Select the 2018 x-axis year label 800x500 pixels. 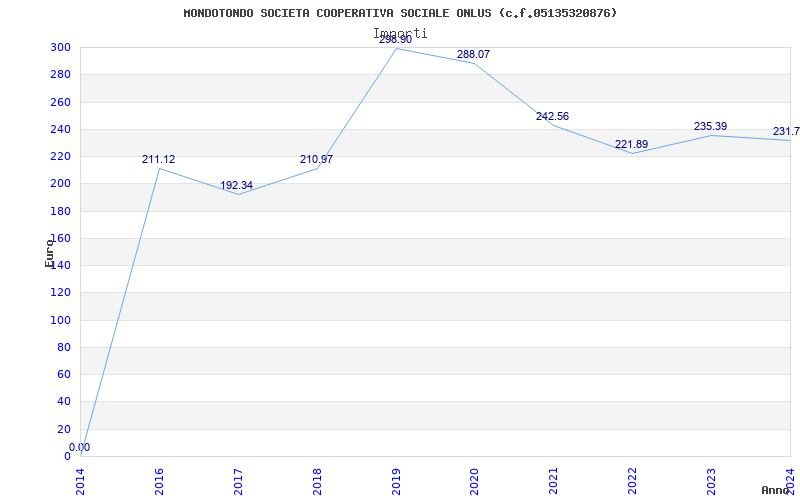coord(317,481)
